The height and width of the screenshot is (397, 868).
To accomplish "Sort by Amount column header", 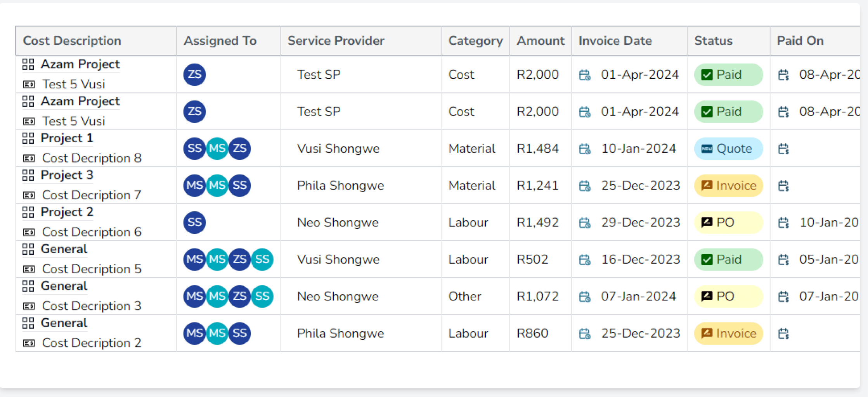I will pyautogui.click(x=540, y=41).
